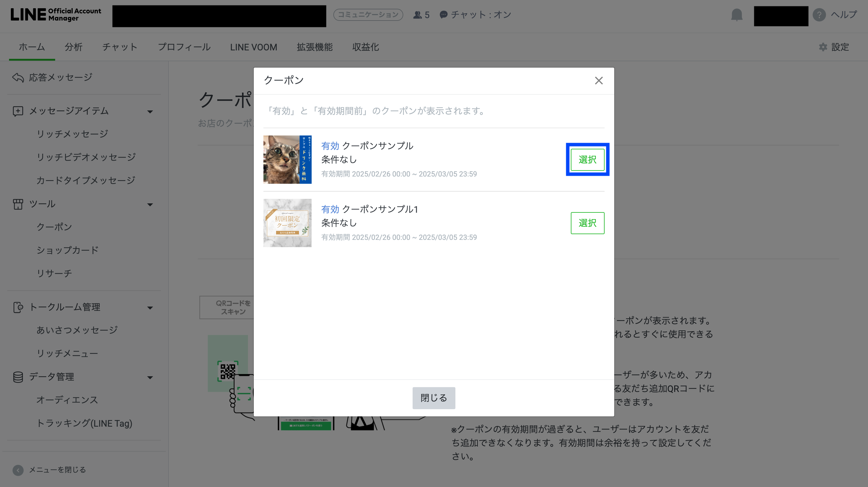
Task: Select the クーポンサンプル1 coupon with 選択
Action: (587, 223)
